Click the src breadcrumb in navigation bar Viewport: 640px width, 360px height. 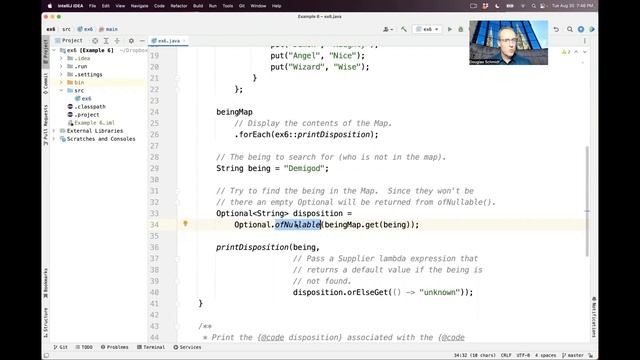point(66,29)
